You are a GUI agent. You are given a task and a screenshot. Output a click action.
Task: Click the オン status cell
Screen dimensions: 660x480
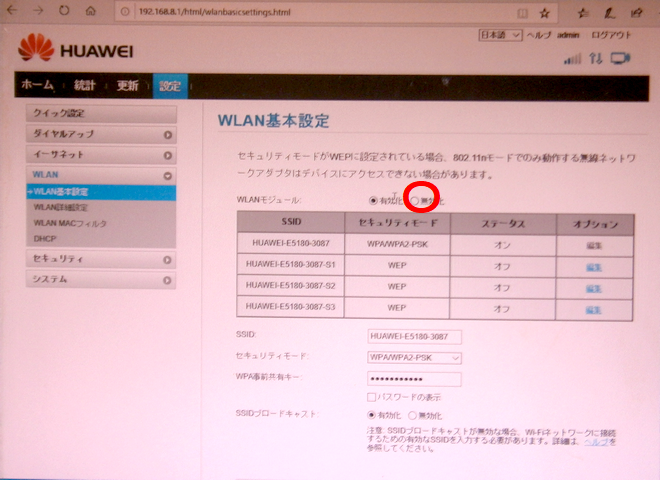(x=503, y=245)
